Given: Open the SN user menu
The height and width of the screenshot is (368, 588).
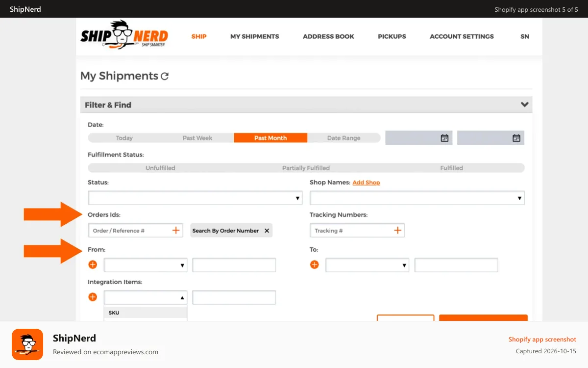Looking at the screenshot, I should [525, 36].
